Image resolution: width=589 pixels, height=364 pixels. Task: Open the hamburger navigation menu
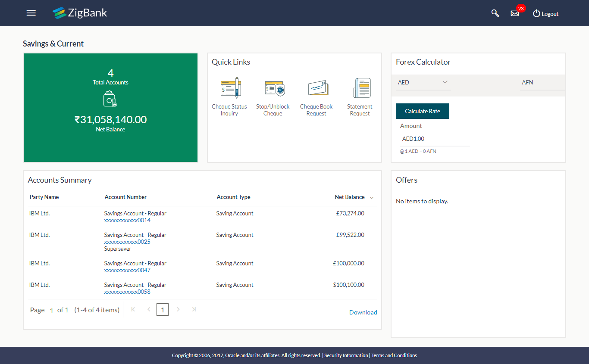[x=31, y=13]
